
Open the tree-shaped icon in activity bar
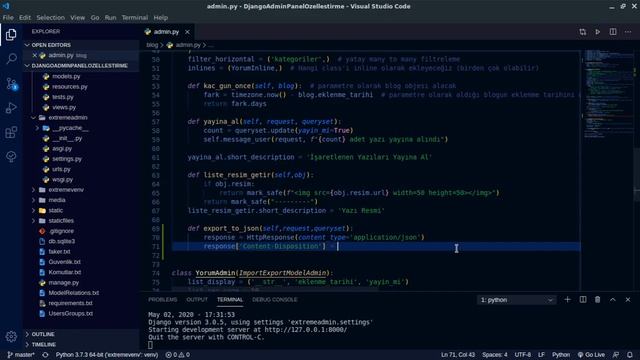click(x=11, y=157)
